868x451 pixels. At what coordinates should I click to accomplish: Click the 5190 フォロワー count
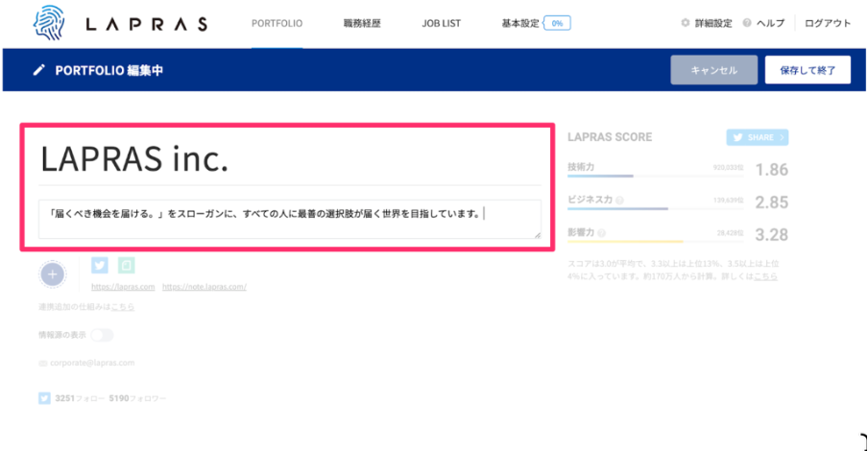tap(137, 398)
